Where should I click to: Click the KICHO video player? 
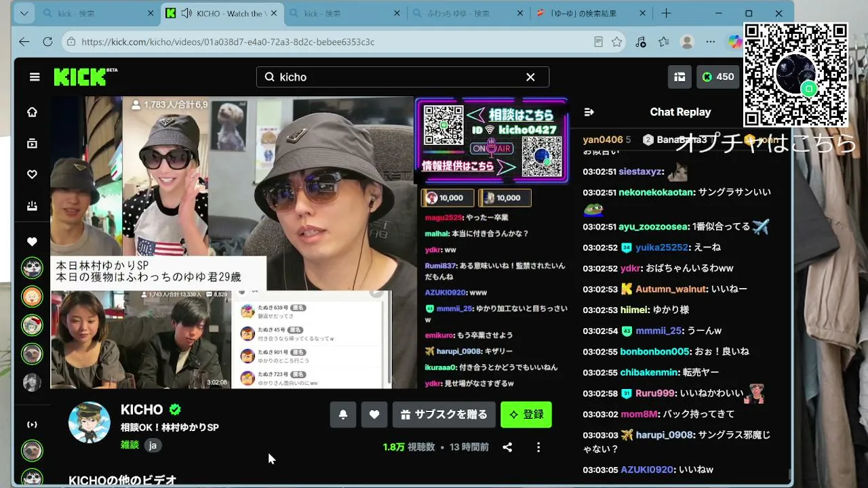coord(309,243)
